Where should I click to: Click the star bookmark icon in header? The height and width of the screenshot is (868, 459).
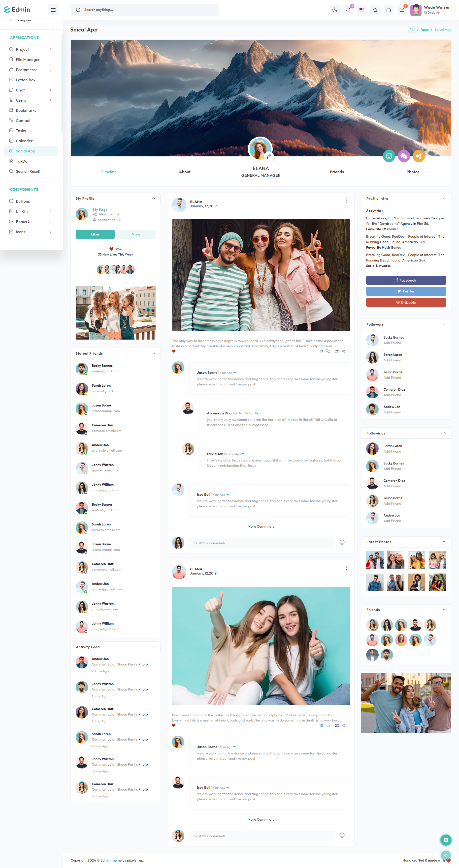(x=375, y=10)
